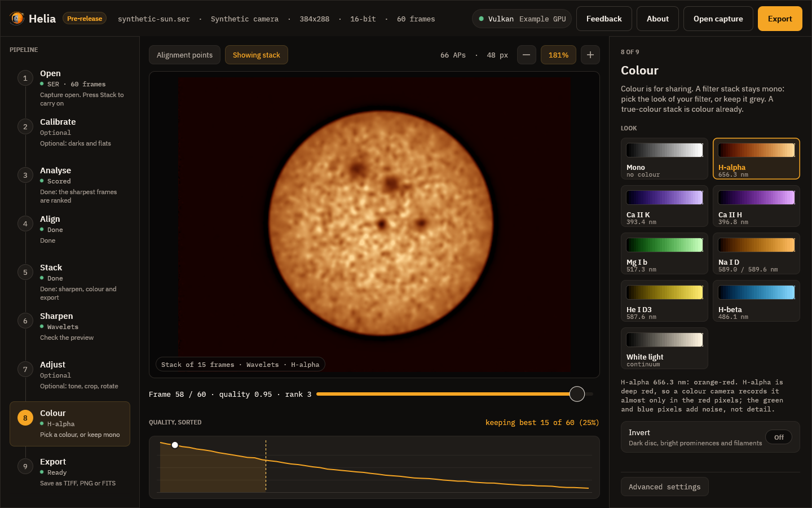The height and width of the screenshot is (508, 812).
Task: Open step 5 Stack
Action: pos(70,282)
